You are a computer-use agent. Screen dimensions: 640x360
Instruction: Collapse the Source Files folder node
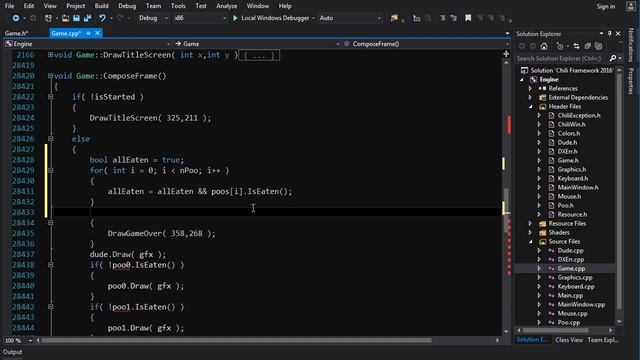point(531,242)
